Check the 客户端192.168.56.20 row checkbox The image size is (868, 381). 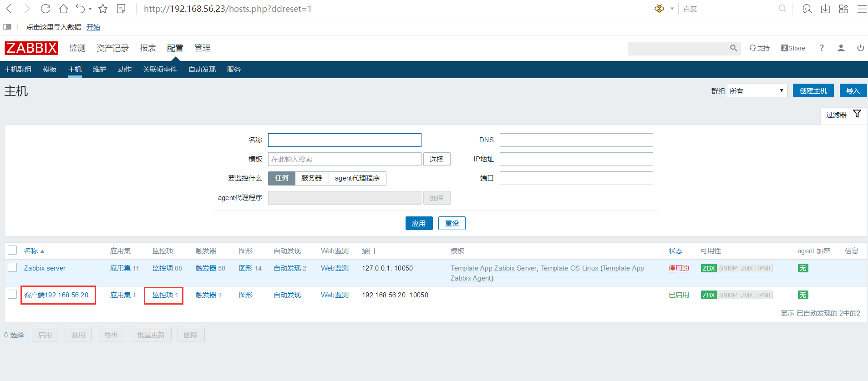click(x=12, y=294)
